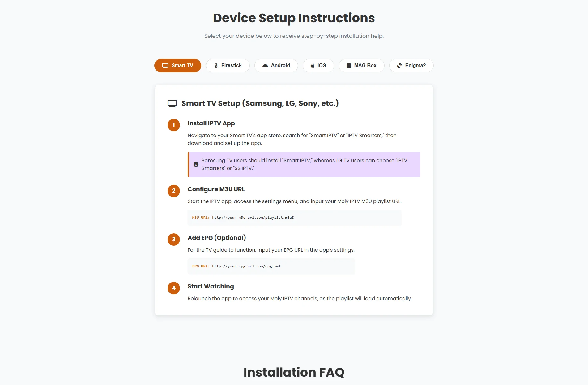
Task: Select the Smart TV tab
Action: (x=177, y=65)
